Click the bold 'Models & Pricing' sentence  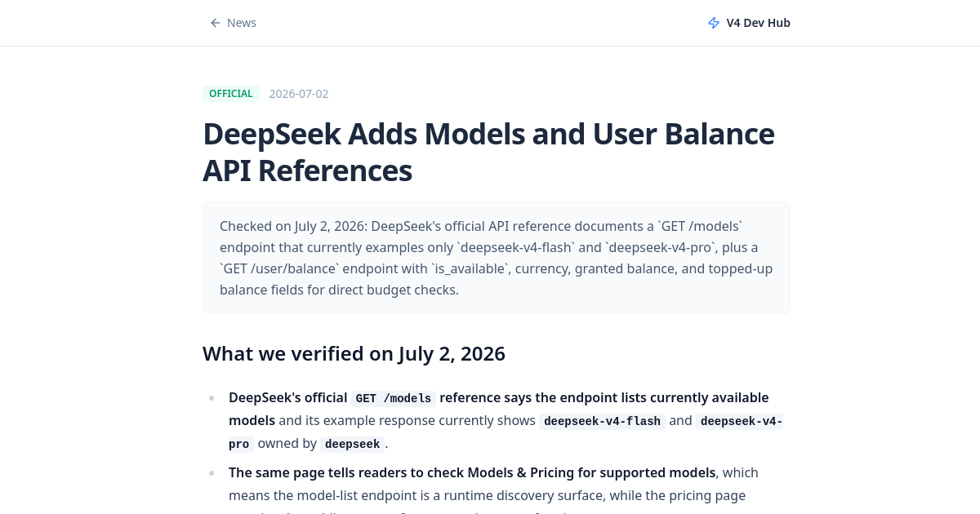click(x=472, y=472)
